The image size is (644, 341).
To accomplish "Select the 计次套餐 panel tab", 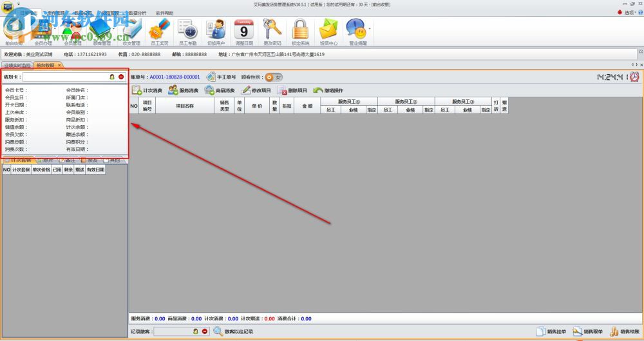I will click(x=17, y=160).
